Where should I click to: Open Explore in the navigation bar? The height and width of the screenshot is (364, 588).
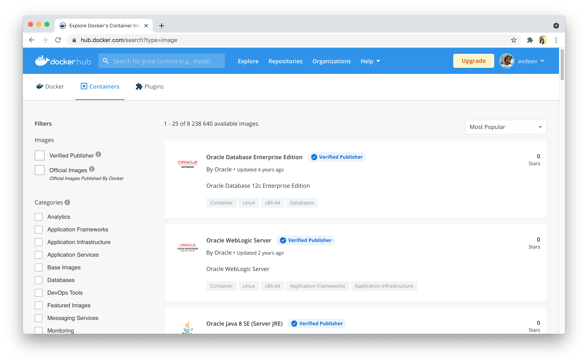(x=248, y=61)
